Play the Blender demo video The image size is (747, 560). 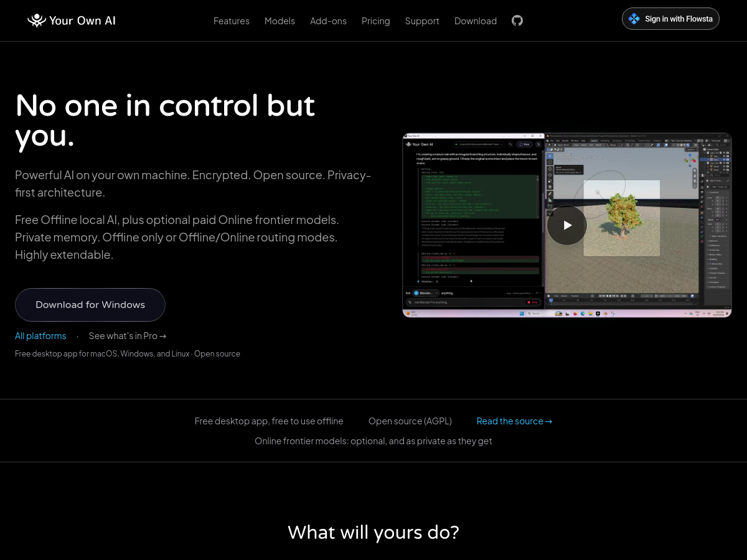coord(567,225)
